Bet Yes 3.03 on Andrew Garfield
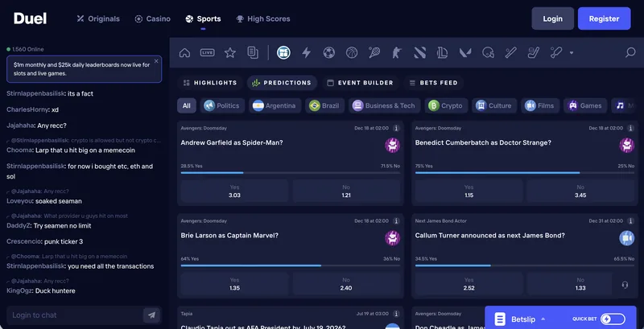 (234, 191)
